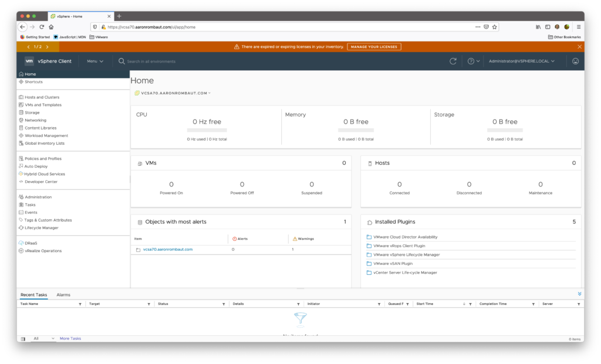Viewport: 601px width, 364px height.
Task: Select the Recent Tasks tab
Action: coord(33,295)
